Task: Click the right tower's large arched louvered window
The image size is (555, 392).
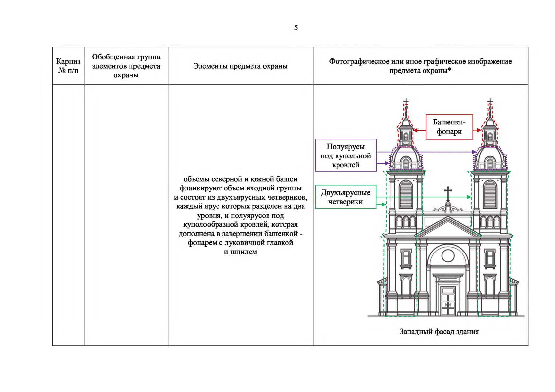Action: pos(490,195)
